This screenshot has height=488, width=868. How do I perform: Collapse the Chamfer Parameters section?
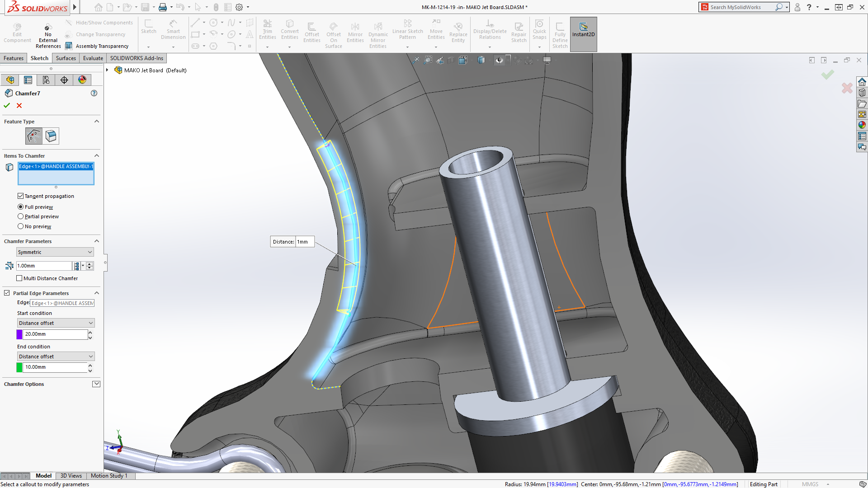click(x=96, y=241)
